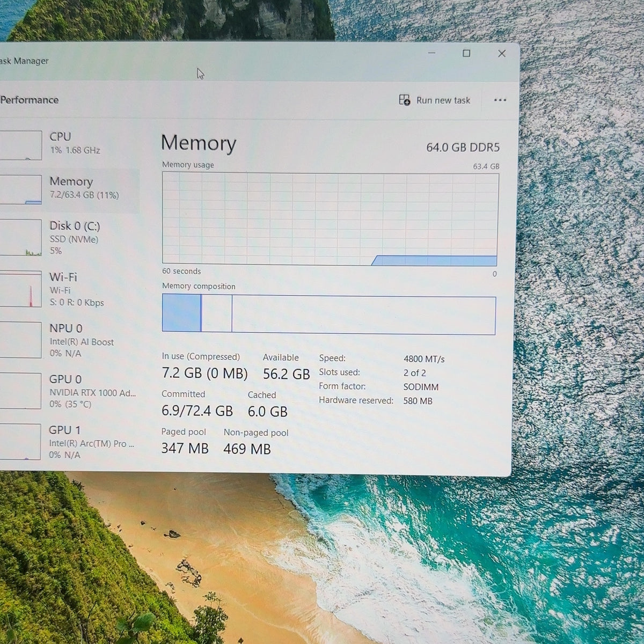Click the In use value 7.2 GB (0 MB)

[204, 374]
